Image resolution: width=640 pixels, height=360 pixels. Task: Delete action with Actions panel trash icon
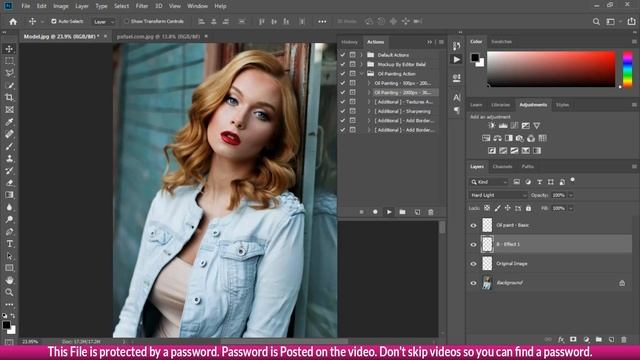(x=431, y=212)
